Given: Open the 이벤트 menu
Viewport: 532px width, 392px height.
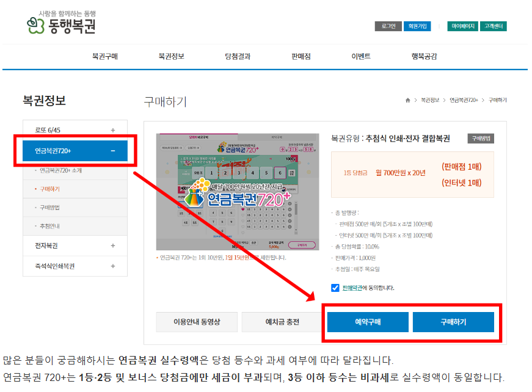Looking at the screenshot, I should coord(361,56).
